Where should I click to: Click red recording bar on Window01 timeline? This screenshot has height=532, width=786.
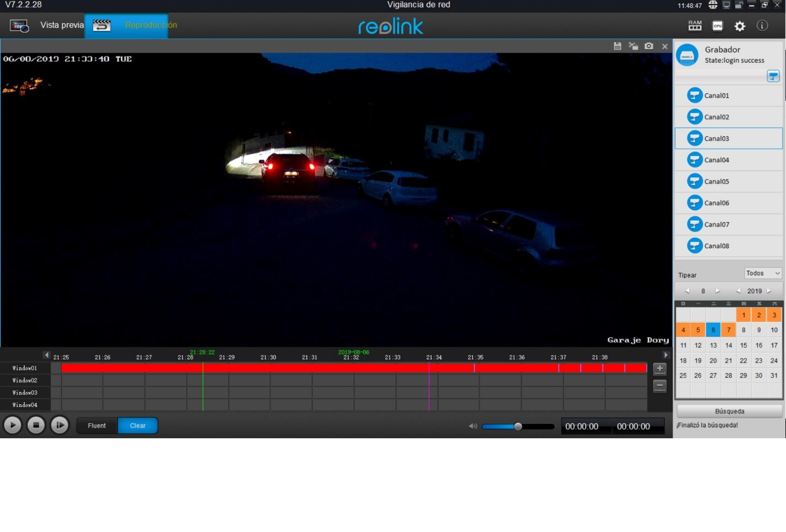[354, 368]
